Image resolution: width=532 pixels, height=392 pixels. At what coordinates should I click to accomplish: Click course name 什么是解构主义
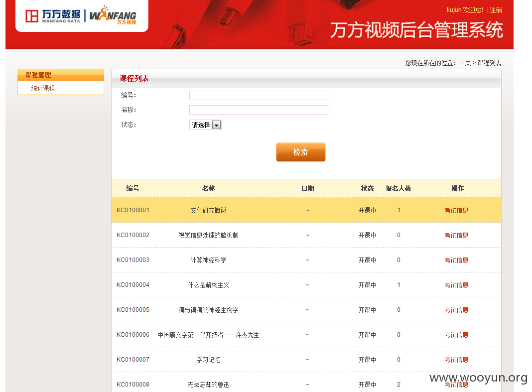pos(208,285)
